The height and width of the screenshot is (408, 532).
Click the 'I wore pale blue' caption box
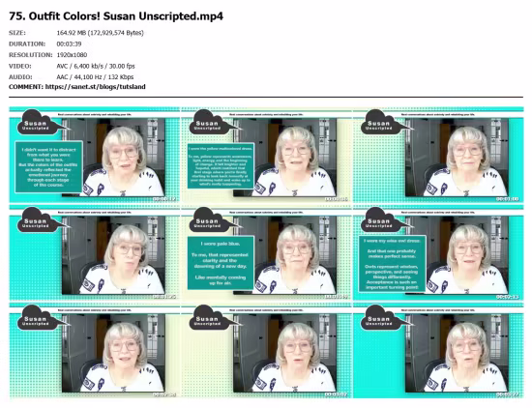(221, 263)
